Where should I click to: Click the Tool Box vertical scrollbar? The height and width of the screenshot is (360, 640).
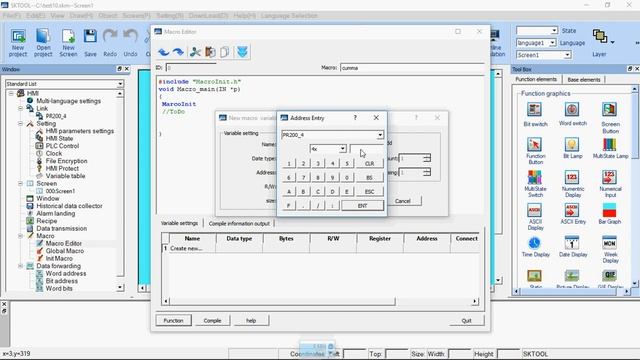point(635,186)
